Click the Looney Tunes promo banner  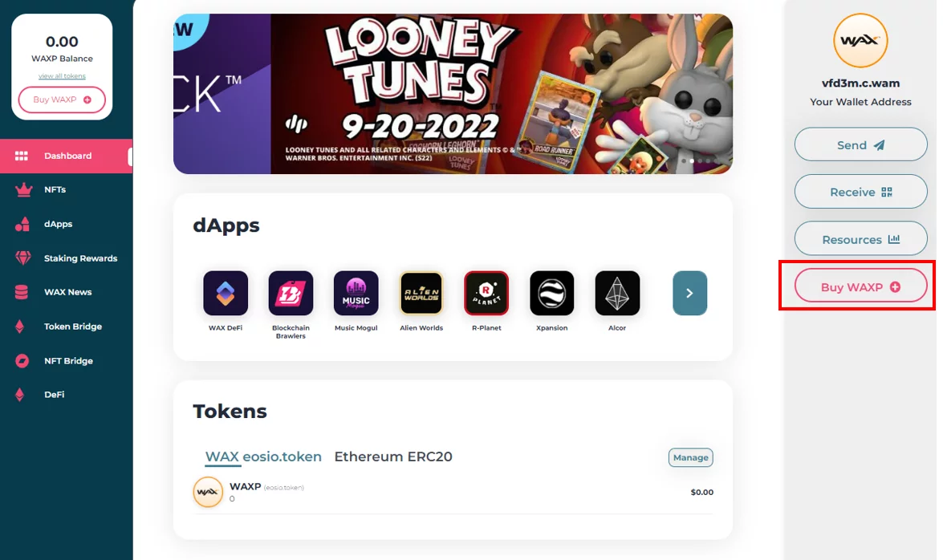pyautogui.click(x=453, y=94)
